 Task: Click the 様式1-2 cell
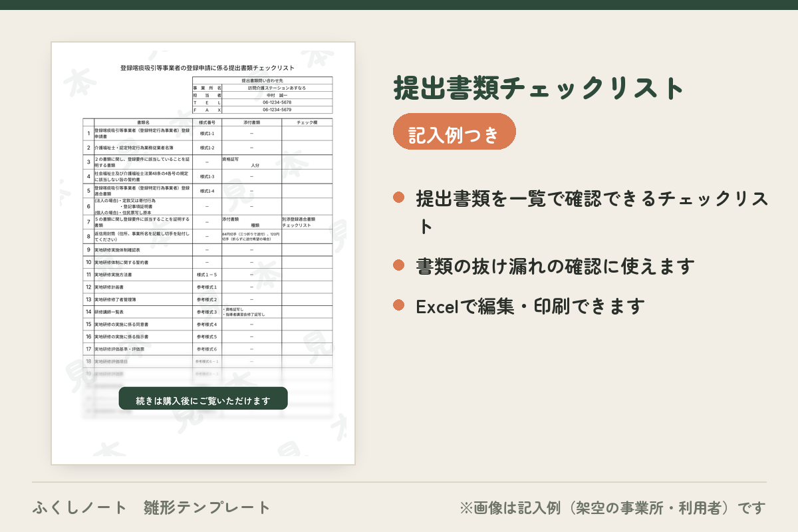[207, 148]
